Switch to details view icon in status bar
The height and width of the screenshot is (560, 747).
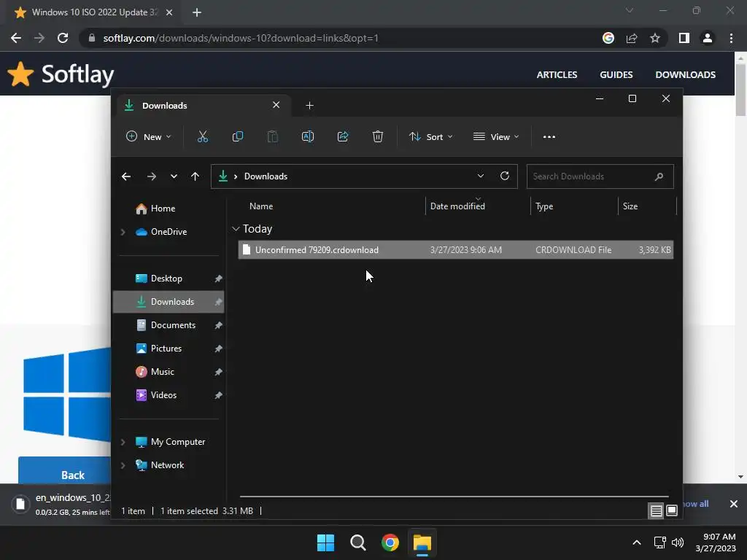coord(656,511)
